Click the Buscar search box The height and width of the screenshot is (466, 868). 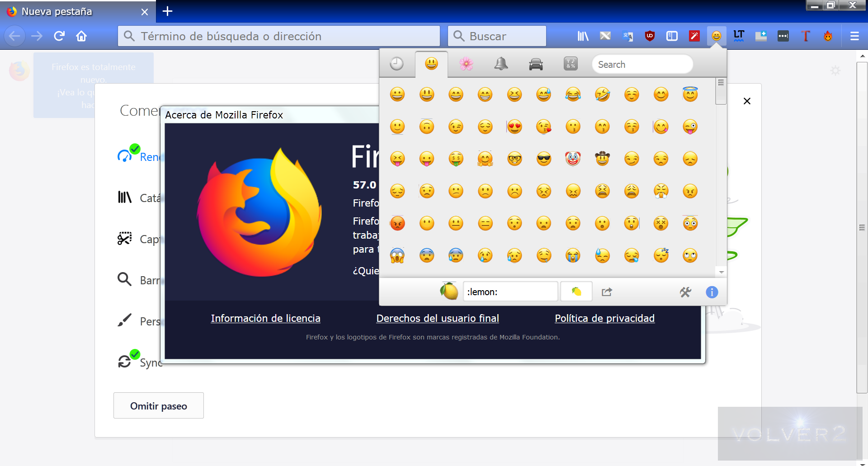[497, 36]
